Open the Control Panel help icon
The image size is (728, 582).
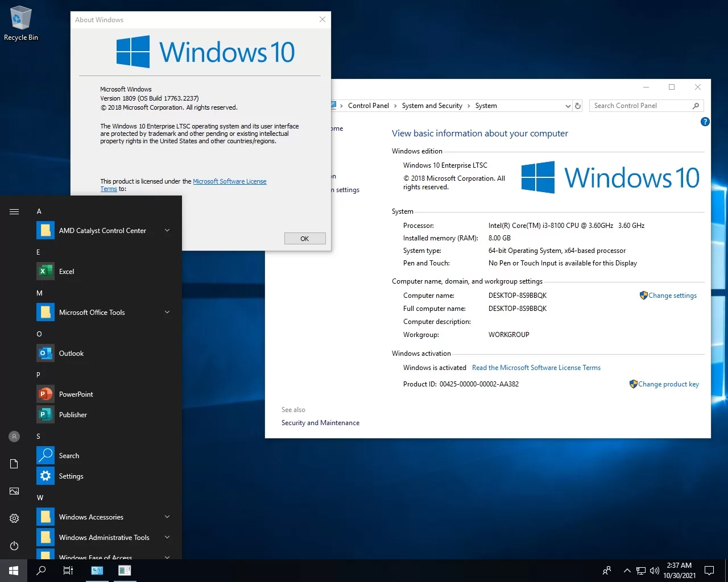point(705,122)
